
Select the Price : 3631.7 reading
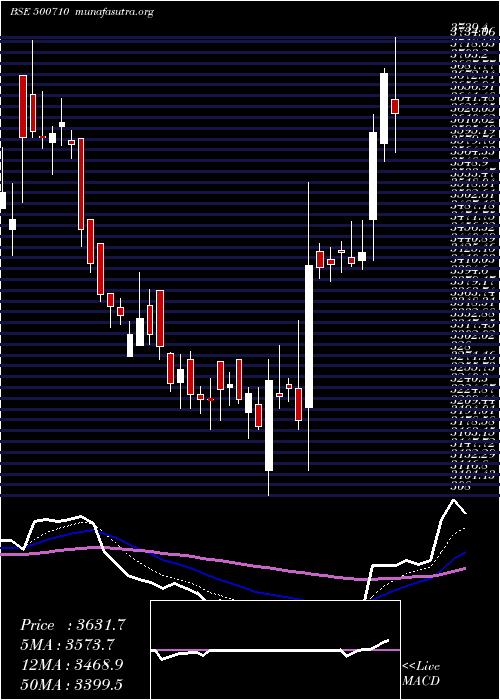coord(74,625)
